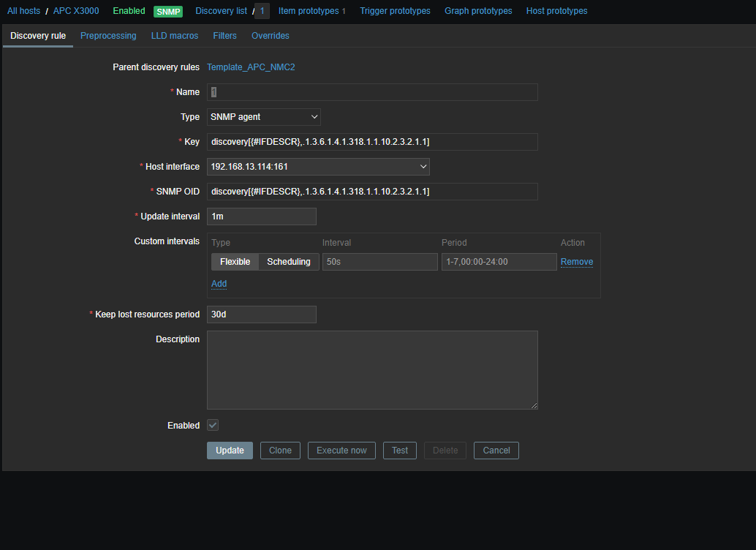Open Template_APC_NMC2 parent discovery rule
This screenshot has width=756, height=550.
(x=251, y=67)
